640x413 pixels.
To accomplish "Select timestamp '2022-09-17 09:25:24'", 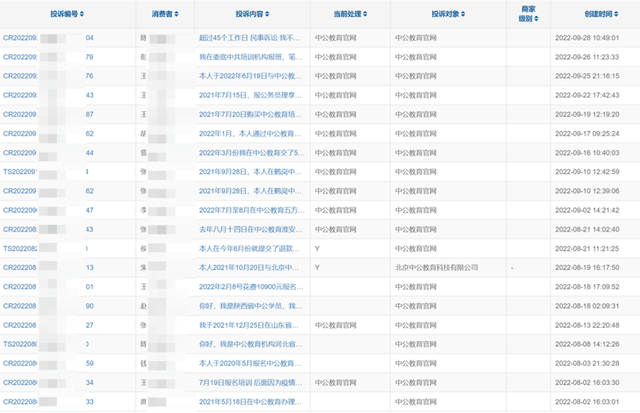I will pyautogui.click(x=587, y=134).
